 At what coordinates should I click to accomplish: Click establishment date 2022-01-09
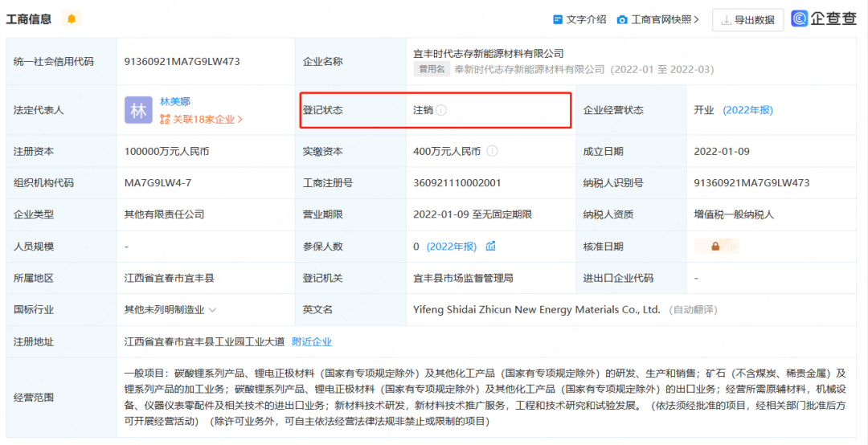tap(722, 151)
